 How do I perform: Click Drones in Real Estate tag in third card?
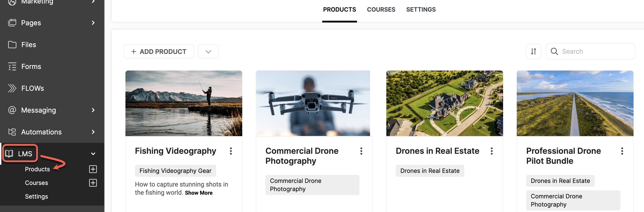pos(430,171)
